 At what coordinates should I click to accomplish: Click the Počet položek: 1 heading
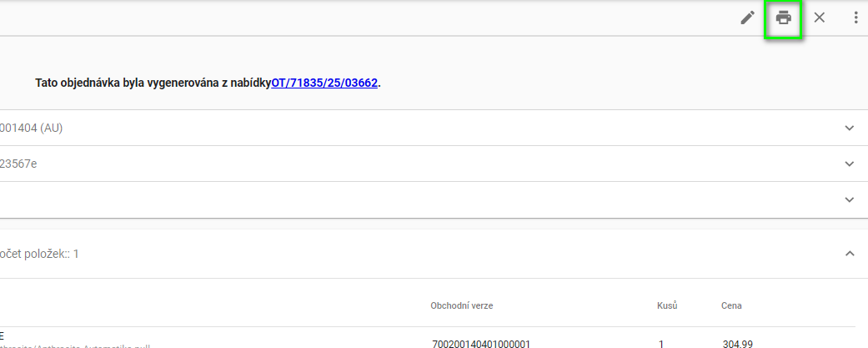39,253
